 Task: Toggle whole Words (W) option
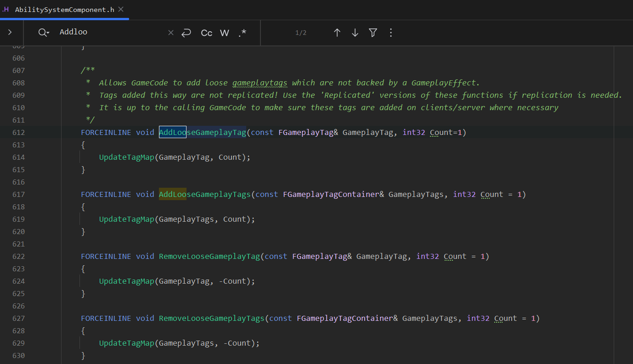point(224,33)
